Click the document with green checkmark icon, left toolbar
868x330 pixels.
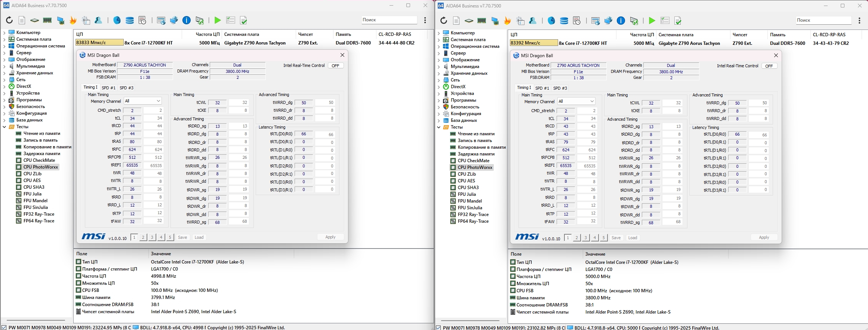click(243, 20)
